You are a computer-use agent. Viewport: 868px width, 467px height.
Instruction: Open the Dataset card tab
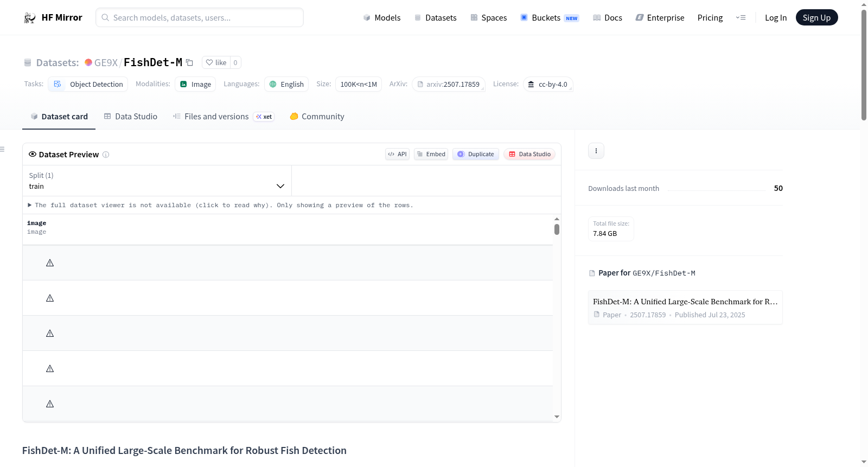[59, 117]
